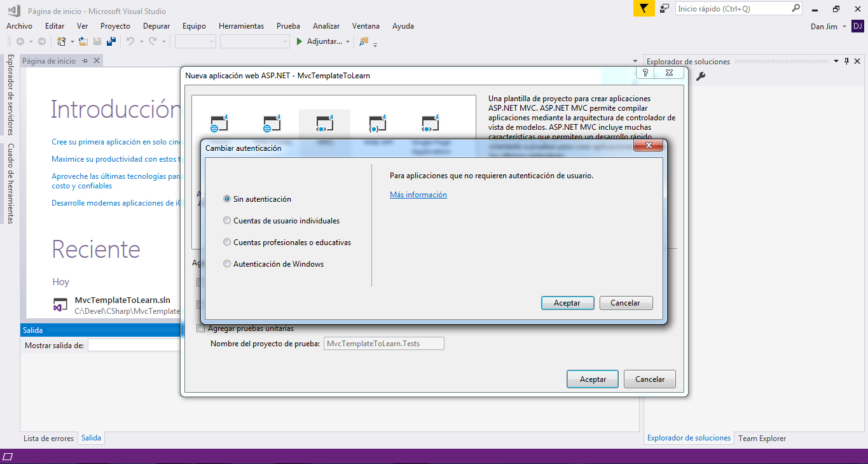The width and height of the screenshot is (868, 464).
Task: Click Cancelar in Cambiar autenticación dialog
Action: click(x=626, y=303)
